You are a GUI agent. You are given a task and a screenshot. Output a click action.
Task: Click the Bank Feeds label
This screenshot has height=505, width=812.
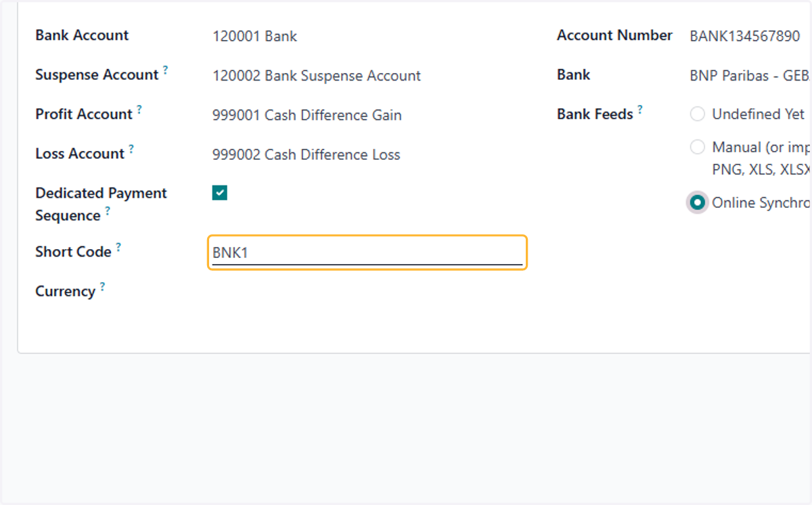pos(595,114)
